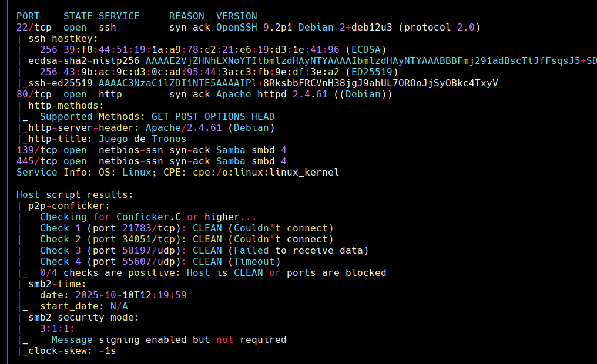Screen dimensions: 597x364
Task: Click the clock-skew -1s line
Action: [x=69, y=350]
